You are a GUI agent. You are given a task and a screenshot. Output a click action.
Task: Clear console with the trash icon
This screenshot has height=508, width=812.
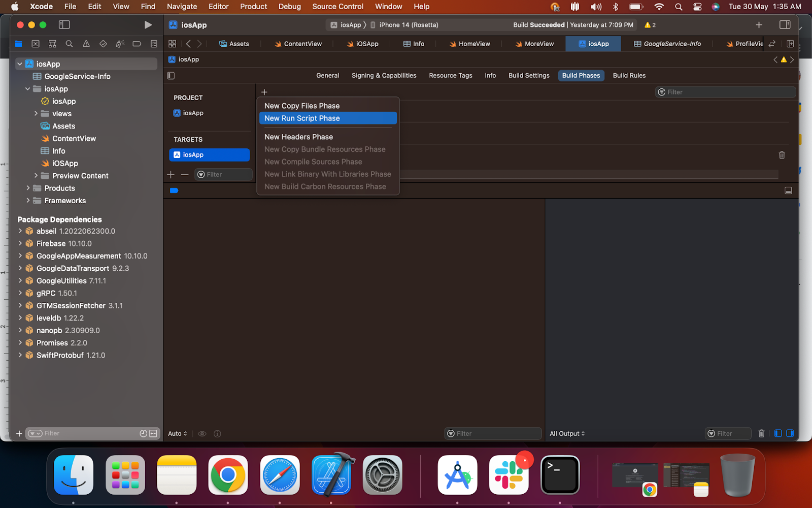761,433
